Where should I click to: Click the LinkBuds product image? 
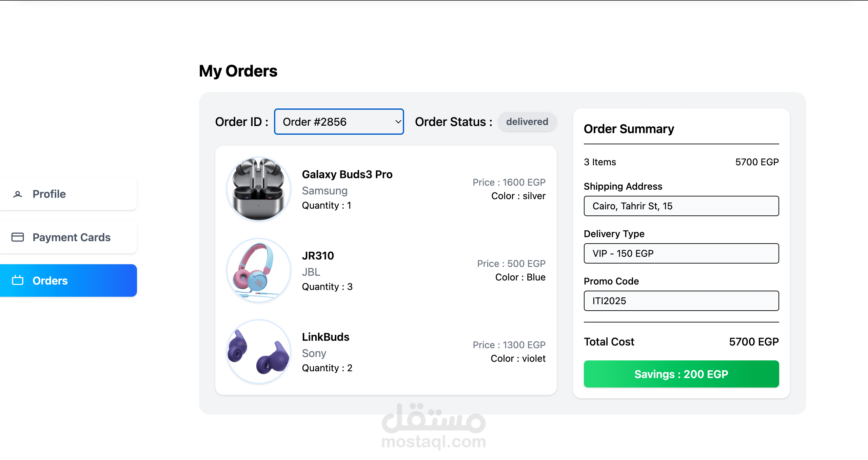pyautogui.click(x=259, y=352)
